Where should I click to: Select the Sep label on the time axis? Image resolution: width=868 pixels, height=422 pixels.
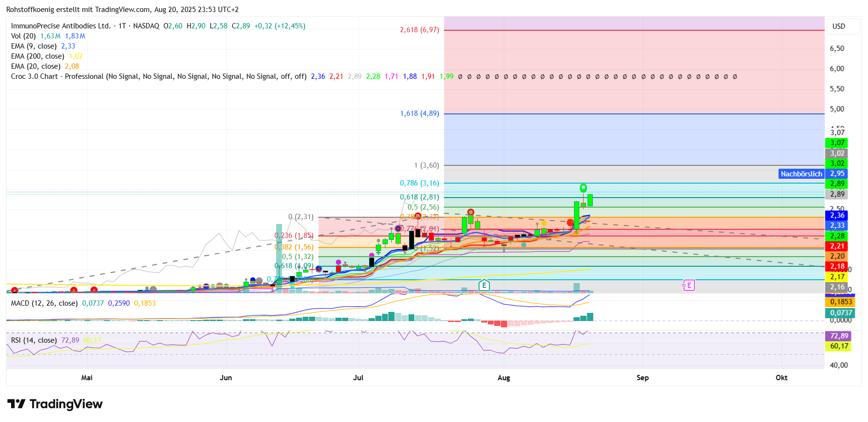tap(642, 378)
